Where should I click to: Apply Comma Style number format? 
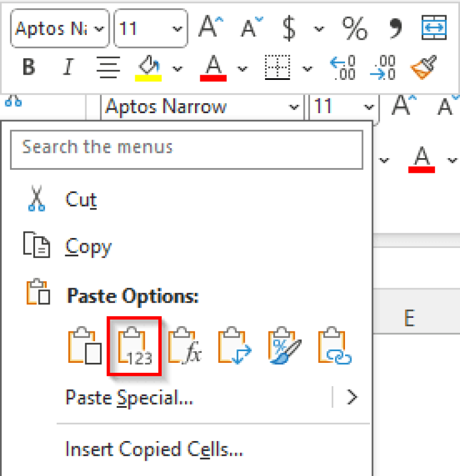click(394, 28)
